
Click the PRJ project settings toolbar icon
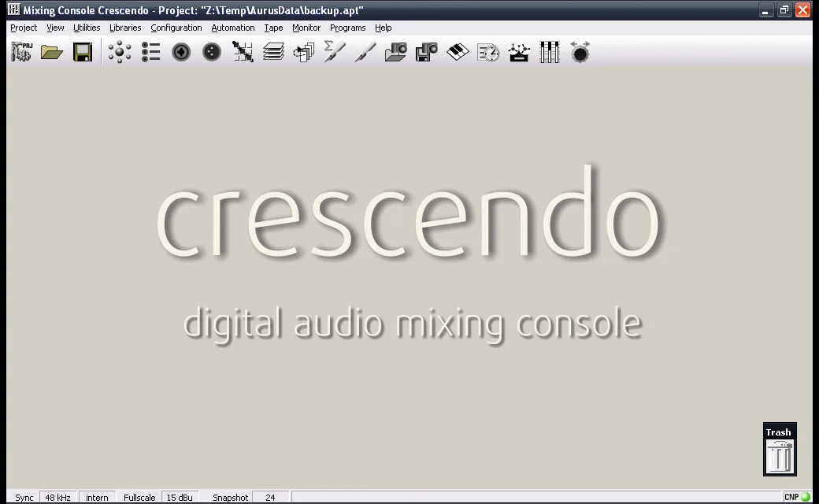[x=21, y=52]
